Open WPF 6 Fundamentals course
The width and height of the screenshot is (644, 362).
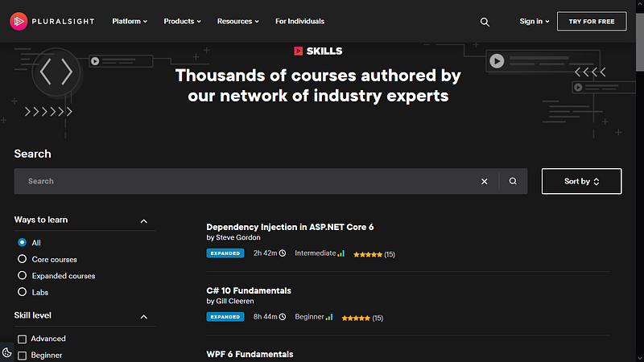(250, 354)
